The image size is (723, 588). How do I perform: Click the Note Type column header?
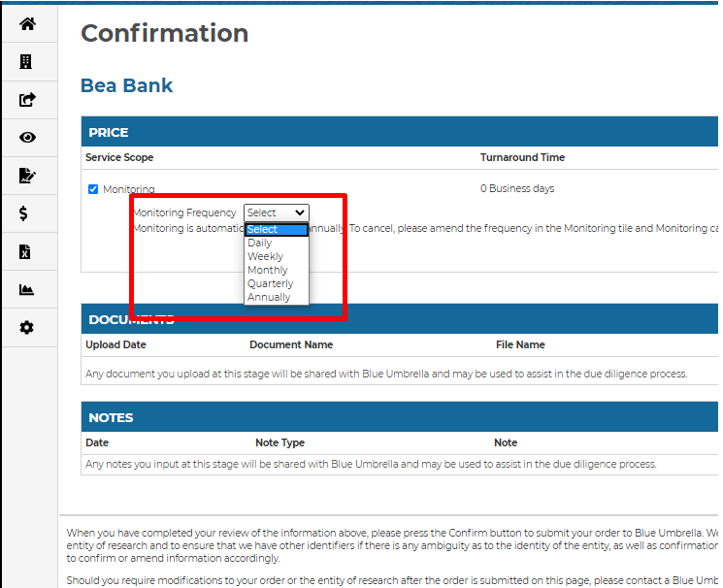(279, 442)
